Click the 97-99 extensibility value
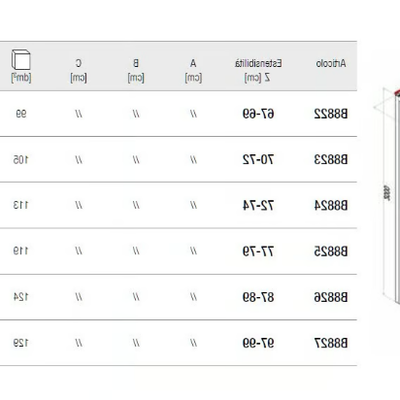The width and height of the screenshot is (400, 400). (x=258, y=343)
